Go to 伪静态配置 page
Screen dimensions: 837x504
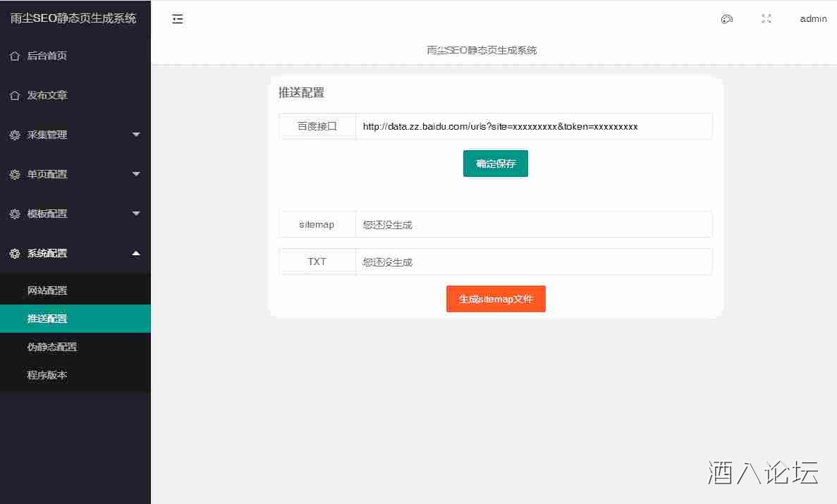(x=52, y=347)
